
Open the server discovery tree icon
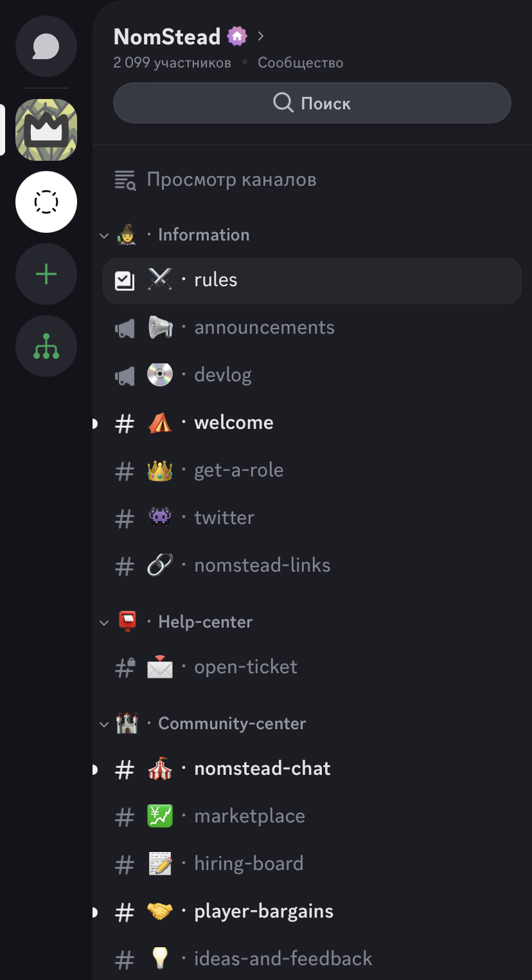(x=46, y=347)
